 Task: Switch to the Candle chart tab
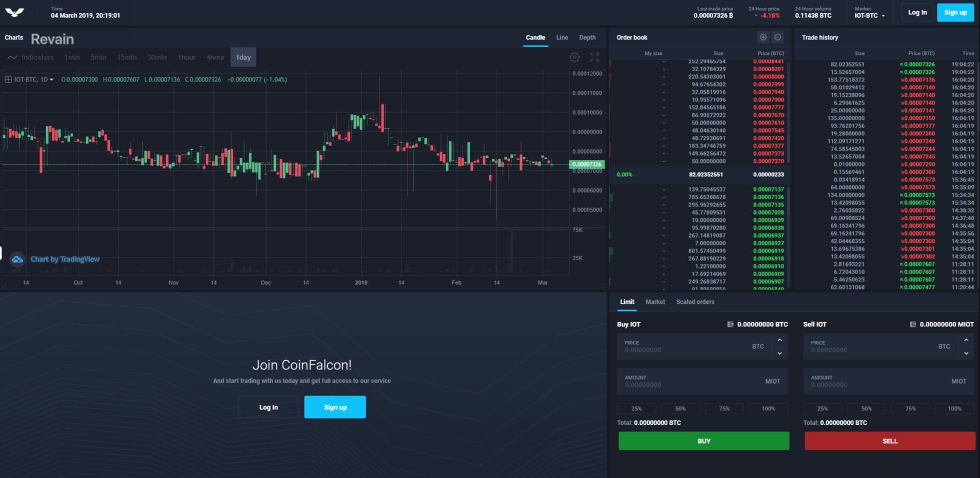[x=535, y=37]
